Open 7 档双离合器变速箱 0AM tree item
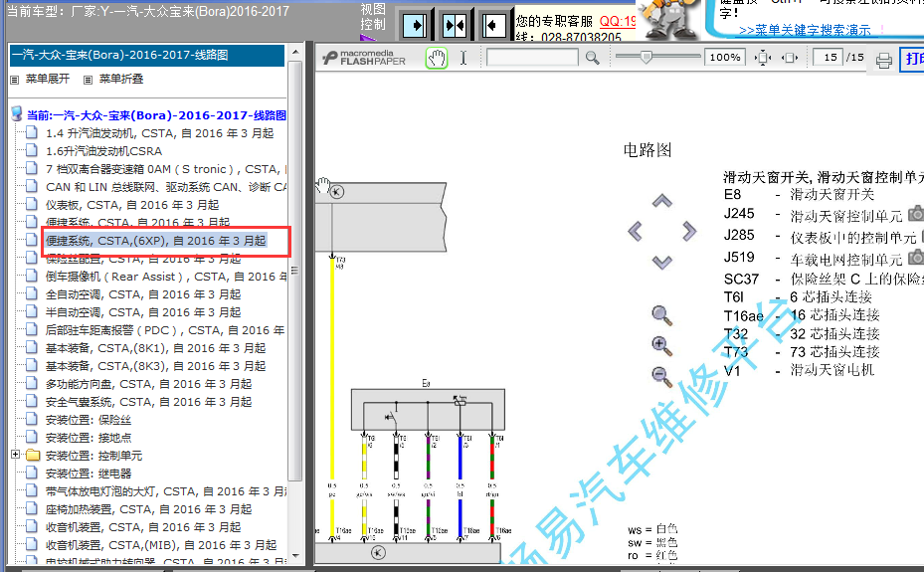The height and width of the screenshot is (572, 924). pyautogui.click(x=165, y=169)
